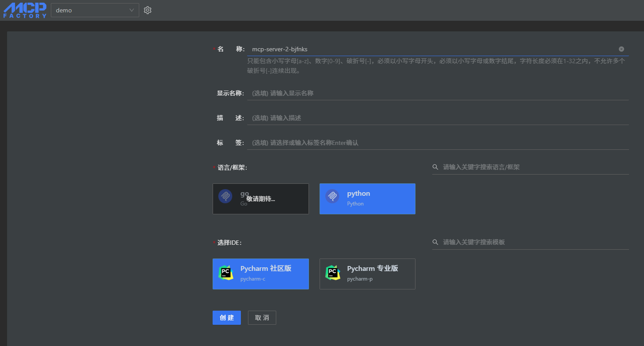Click the Go framework icon
Viewport: 644px width, 346px height.
[225, 196]
